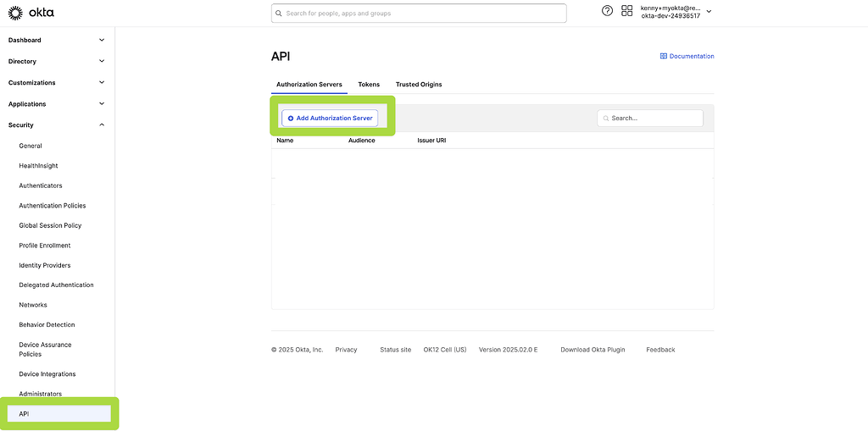The height and width of the screenshot is (431, 868).
Task: Click plus icon in Add Authorization Server
Action: (x=291, y=119)
